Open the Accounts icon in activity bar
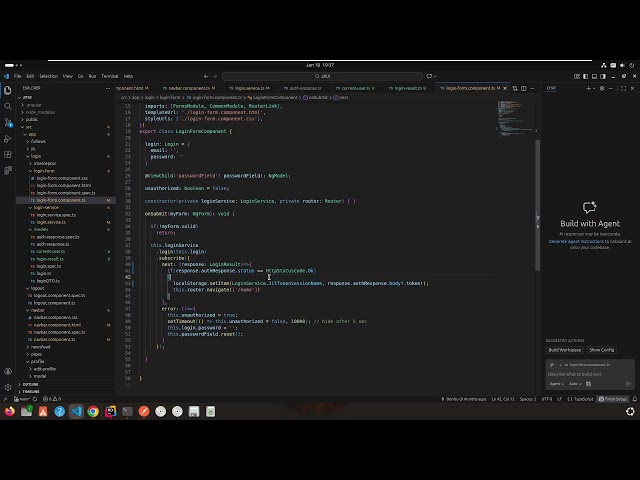The height and width of the screenshot is (480, 640). 8,371
